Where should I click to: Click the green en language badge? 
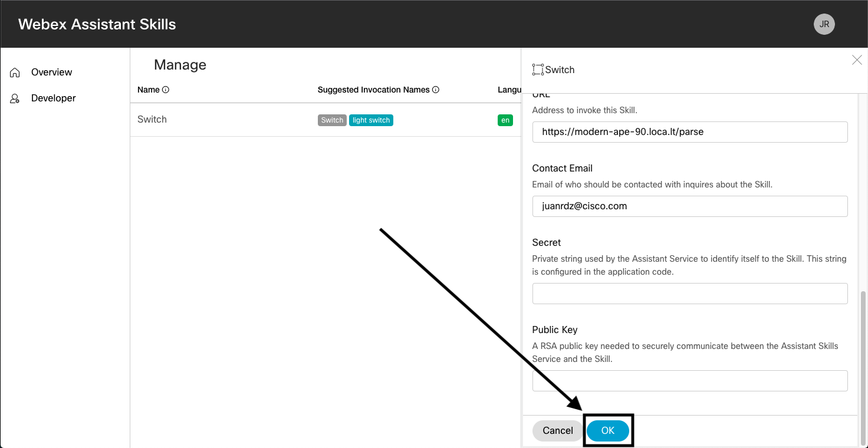(505, 120)
